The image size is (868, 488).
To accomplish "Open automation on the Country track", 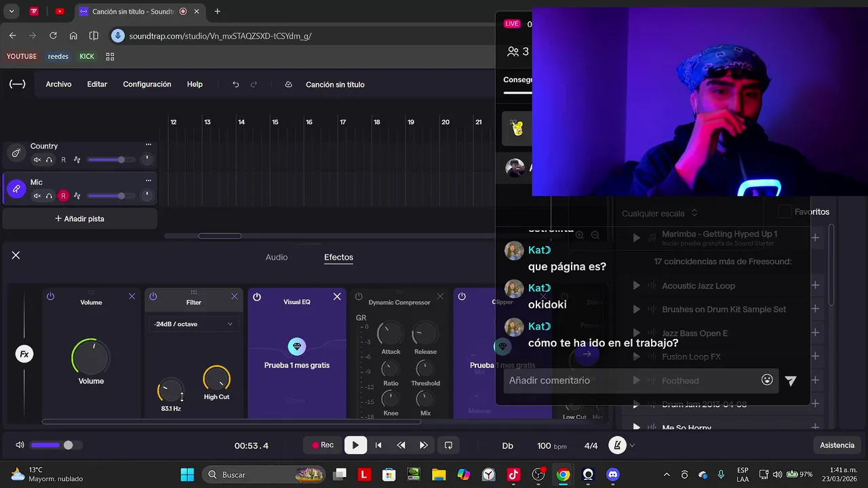I will [x=77, y=160].
